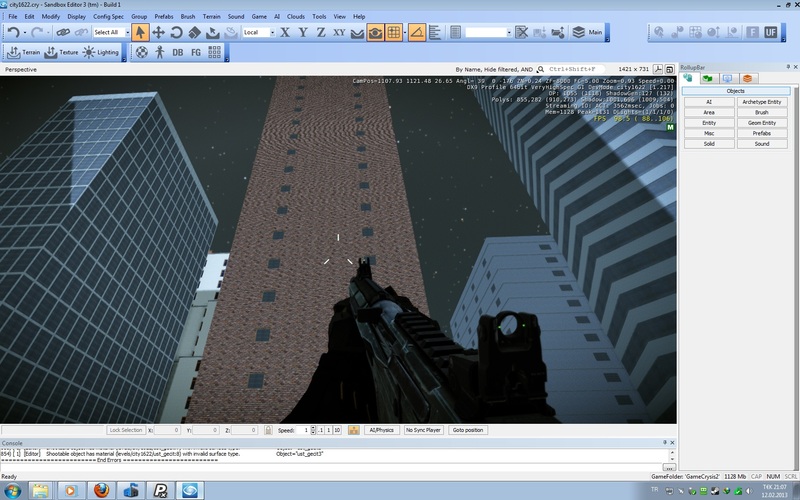Click the Speed value field
The height and width of the screenshot is (500, 800).
304,430
